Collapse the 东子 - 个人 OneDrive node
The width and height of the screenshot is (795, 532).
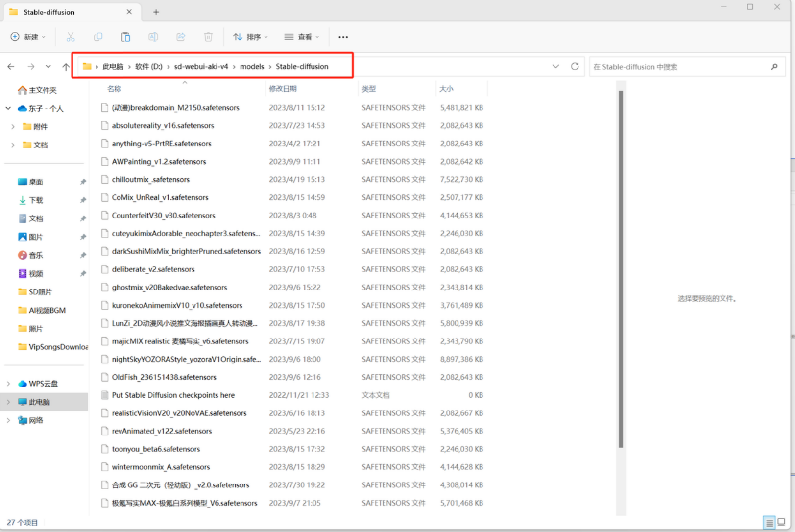pos(8,108)
